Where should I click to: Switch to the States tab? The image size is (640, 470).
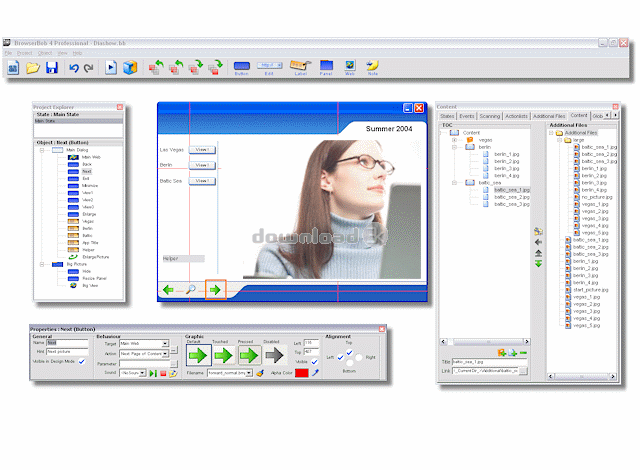(x=447, y=116)
